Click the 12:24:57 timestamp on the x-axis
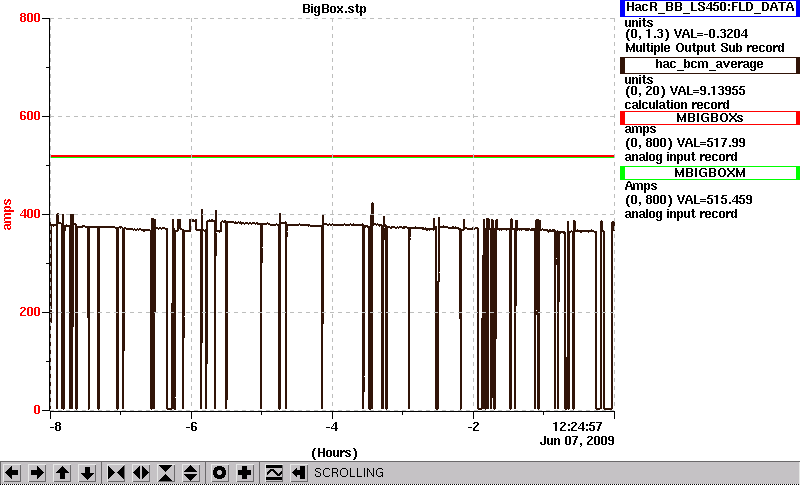The height and width of the screenshot is (485, 800). pos(578,427)
